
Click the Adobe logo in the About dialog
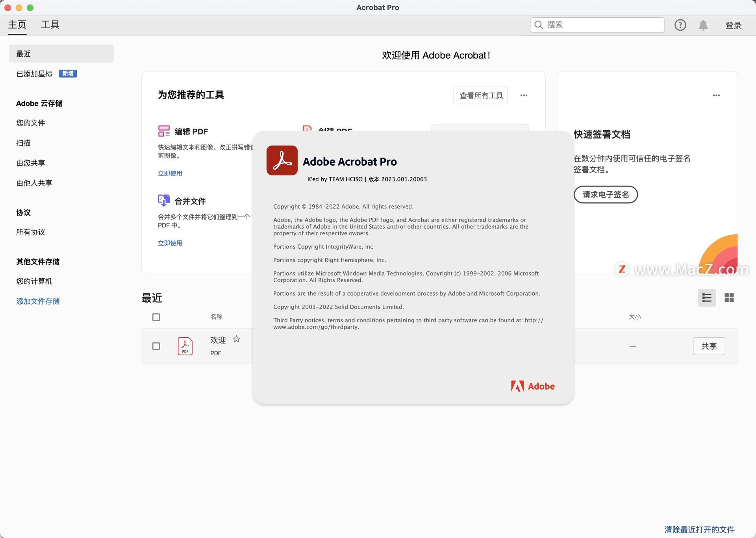[532, 386]
